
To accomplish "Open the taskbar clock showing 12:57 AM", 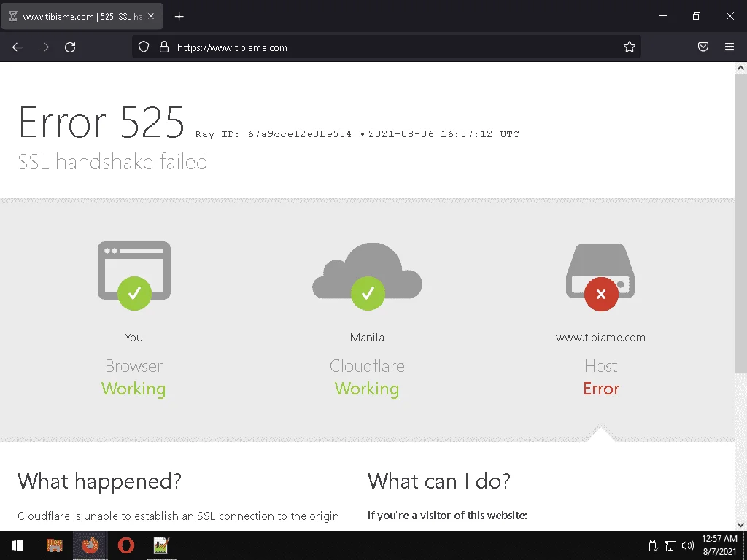I will coord(719,545).
